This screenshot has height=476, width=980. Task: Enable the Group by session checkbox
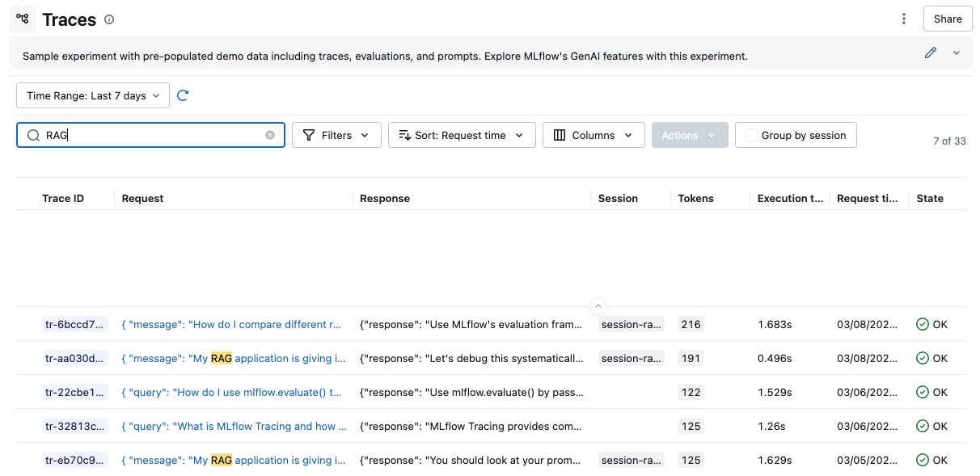coord(752,136)
